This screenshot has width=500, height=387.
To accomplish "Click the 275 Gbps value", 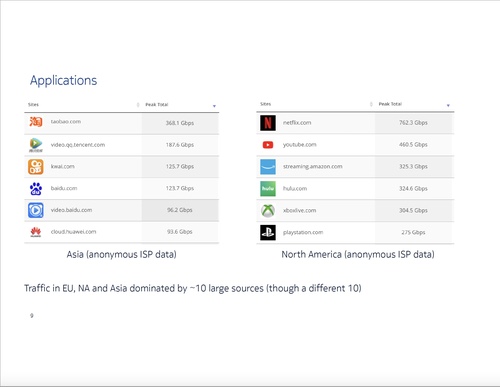I will coord(413,232).
